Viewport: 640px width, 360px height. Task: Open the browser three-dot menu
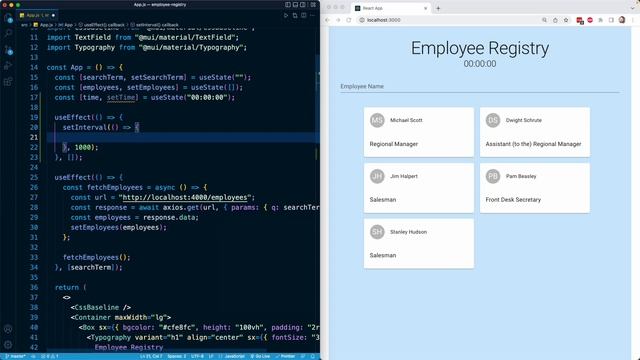[633, 20]
